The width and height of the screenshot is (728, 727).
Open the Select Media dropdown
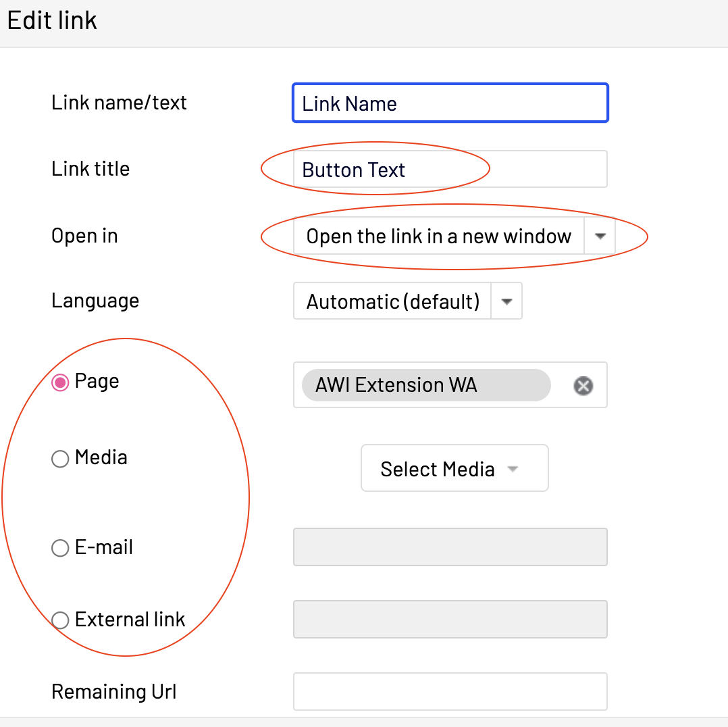click(x=454, y=468)
